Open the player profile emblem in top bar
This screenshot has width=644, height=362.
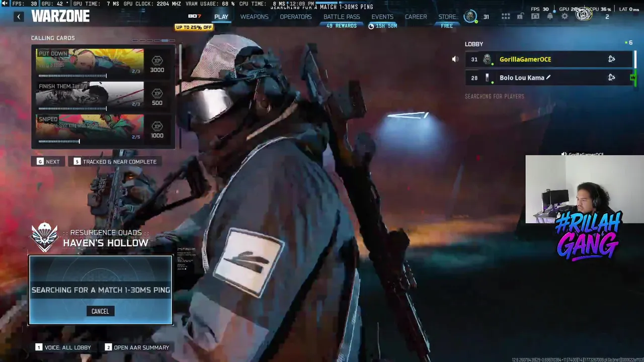pos(470,17)
